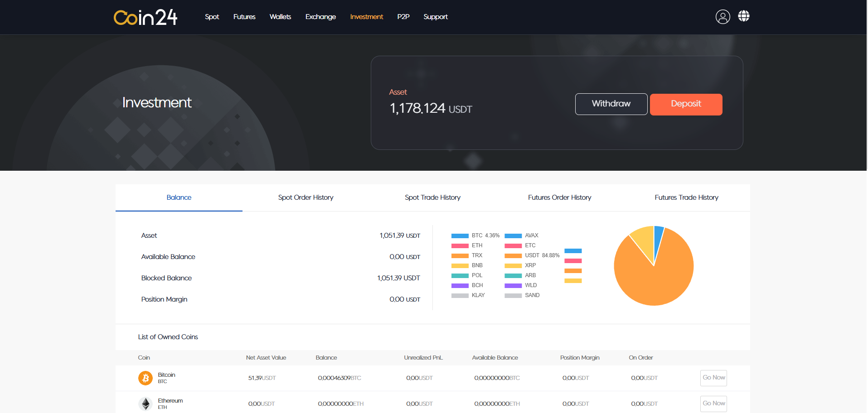Select the Bitcoin coin icon in the list
This screenshot has width=868, height=413.
pyautogui.click(x=145, y=378)
